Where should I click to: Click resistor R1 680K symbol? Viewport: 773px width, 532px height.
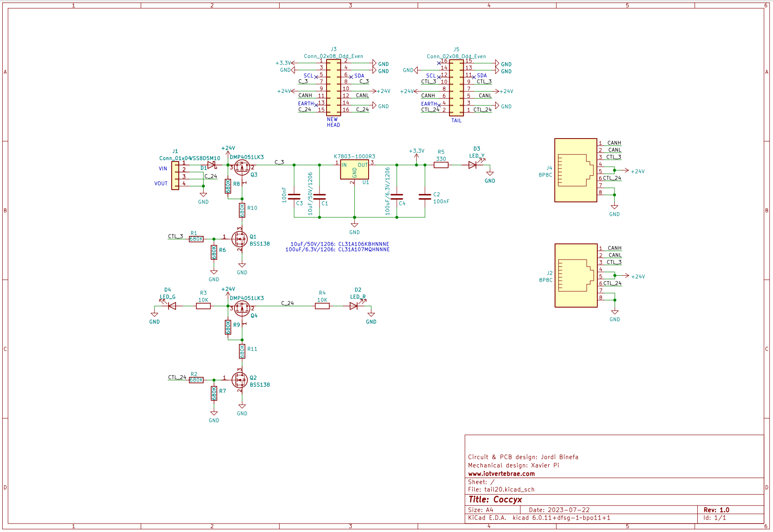pyautogui.click(x=196, y=239)
